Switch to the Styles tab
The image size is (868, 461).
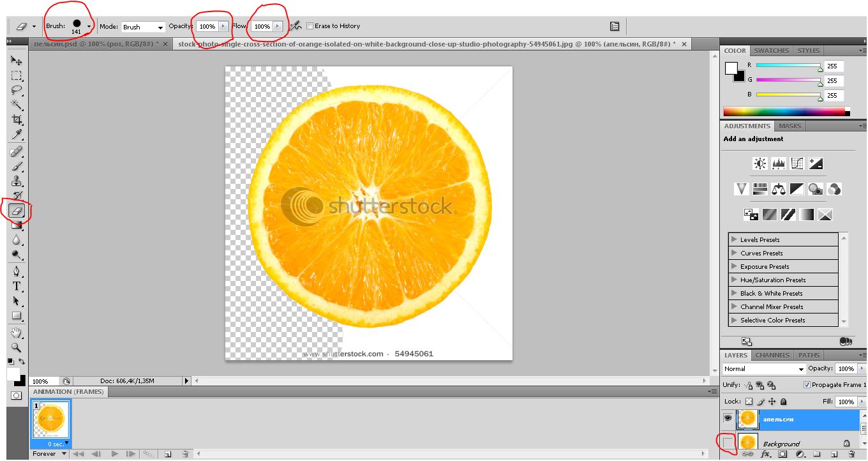pos(808,50)
